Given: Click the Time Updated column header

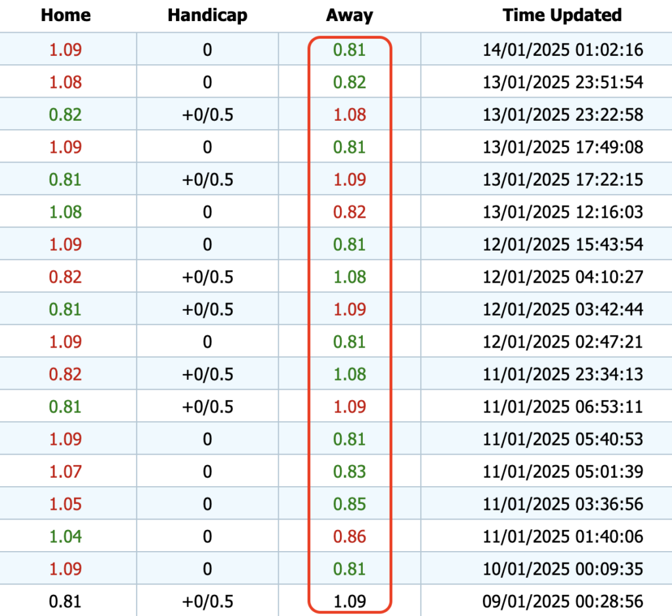Looking at the screenshot, I should [562, 15].
